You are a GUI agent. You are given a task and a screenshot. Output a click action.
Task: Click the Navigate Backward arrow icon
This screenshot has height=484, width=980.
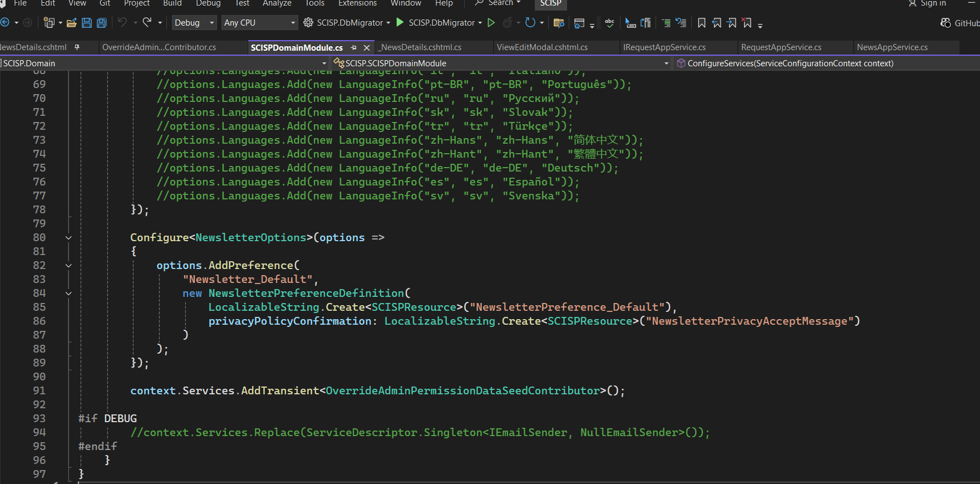point(5,23)
